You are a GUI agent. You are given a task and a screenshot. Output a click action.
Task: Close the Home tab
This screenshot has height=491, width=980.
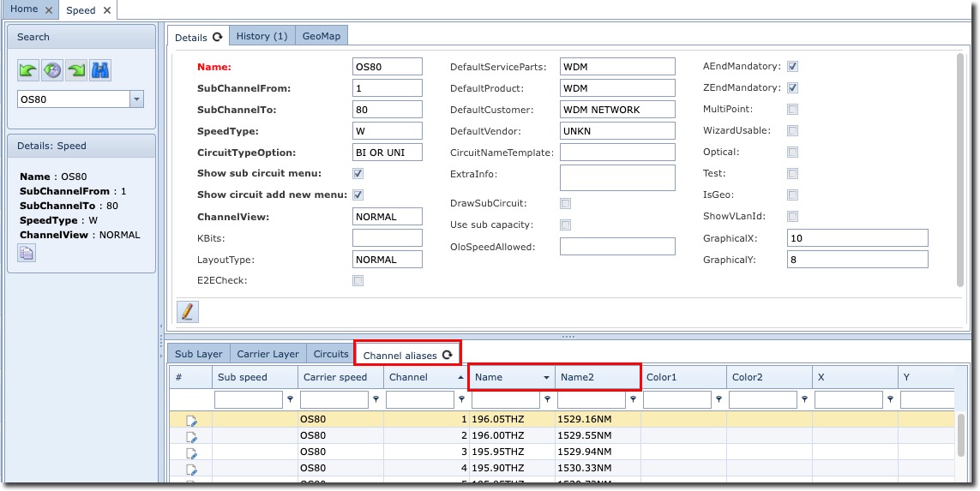49,10
